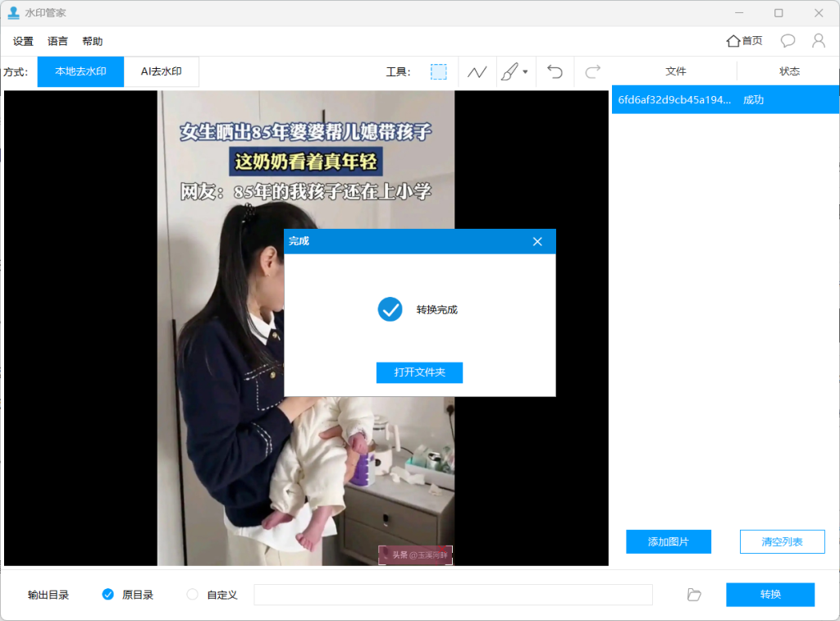Switch to AI去水印 tab
The image size is (840, 621).
161,71
